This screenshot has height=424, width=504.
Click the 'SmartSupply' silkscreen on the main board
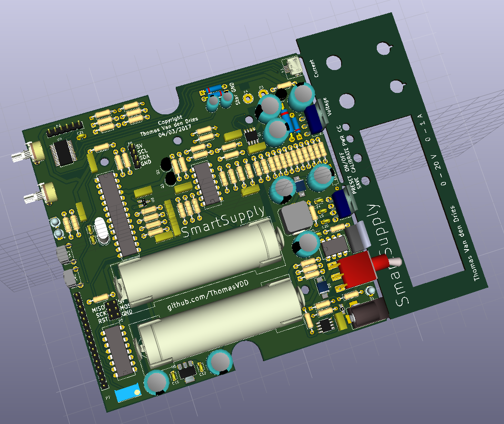click(223, 221)
